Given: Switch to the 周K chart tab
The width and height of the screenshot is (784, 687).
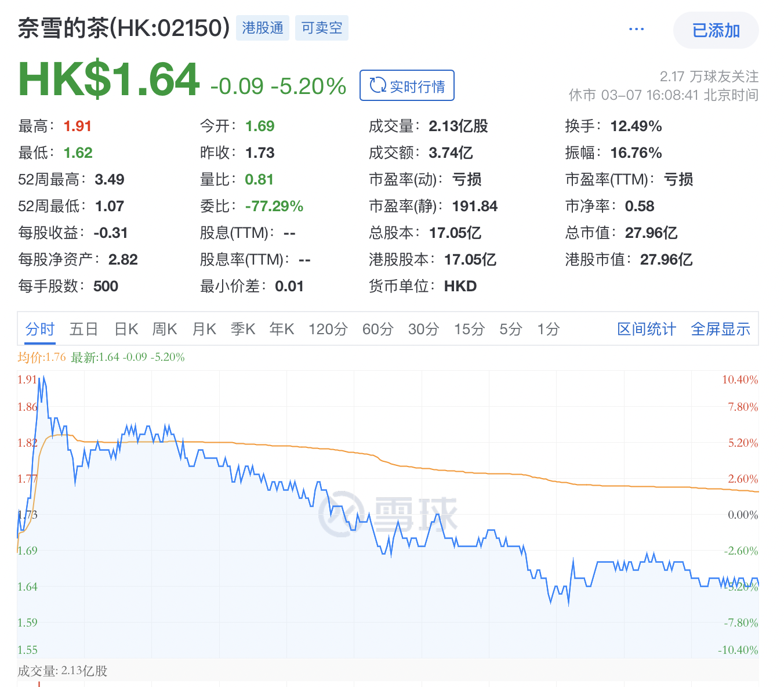Looking at the screenshot, I should (x=165, y=329).
